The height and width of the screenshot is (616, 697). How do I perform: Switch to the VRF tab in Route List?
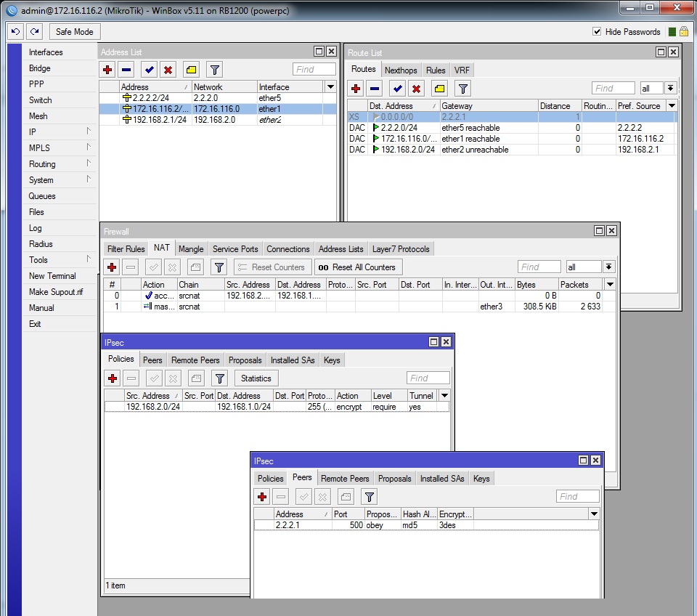[462, 70]
